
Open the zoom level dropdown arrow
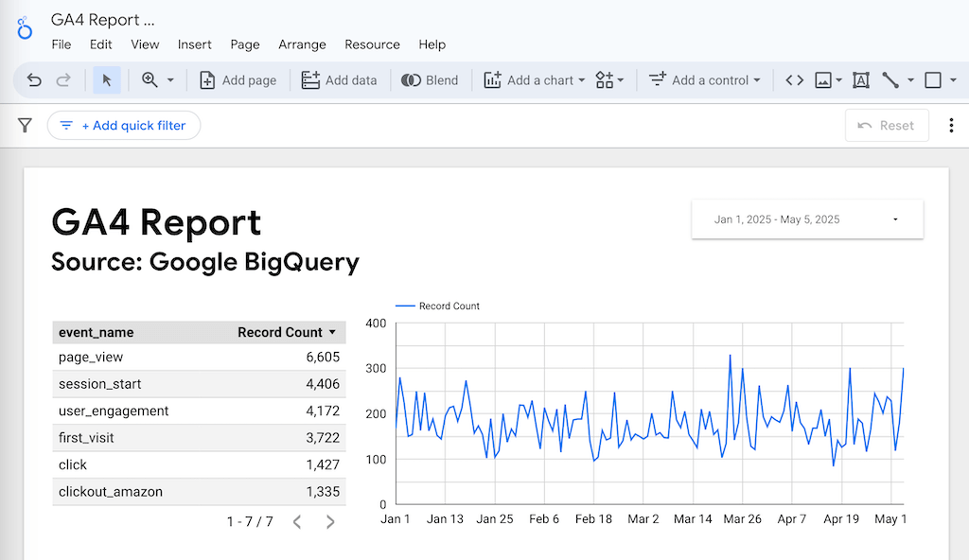[x=170, y=80]
